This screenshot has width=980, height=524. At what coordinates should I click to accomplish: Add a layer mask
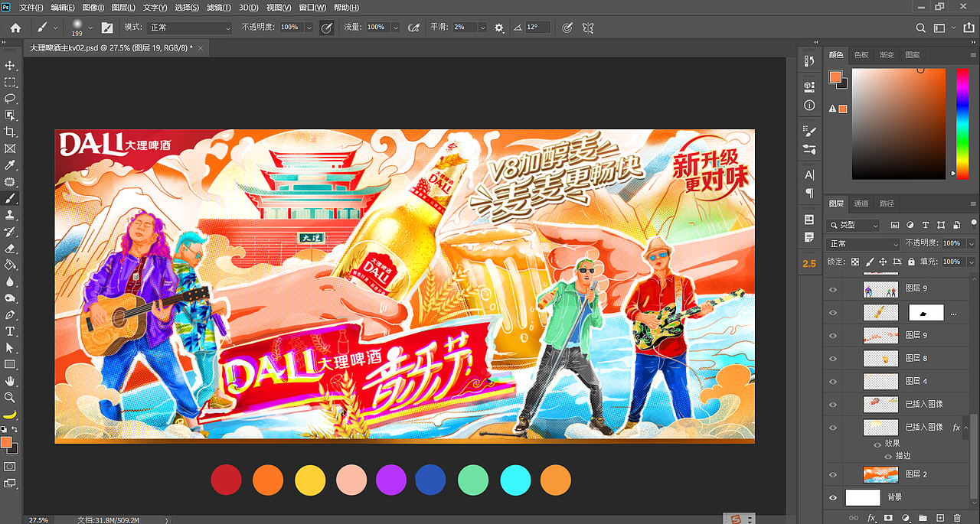click(x=888, y=518)
